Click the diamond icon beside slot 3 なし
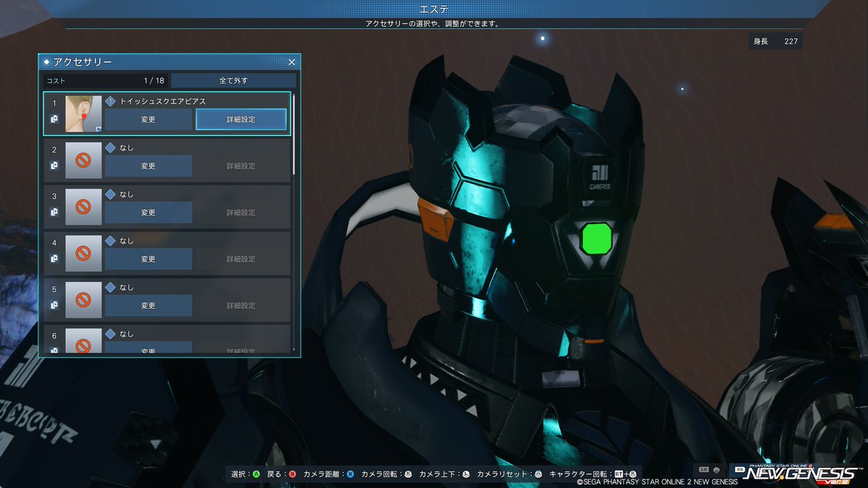Image resolution: width=868 pixels, height=488 pixels. (110, 194)
